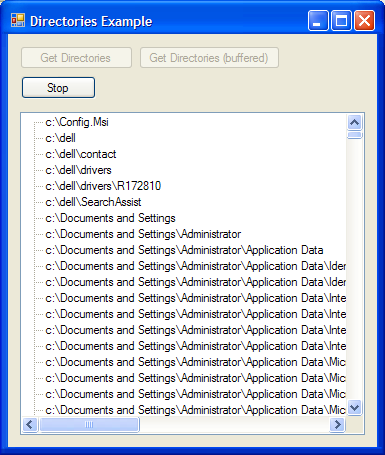Click the Stop button
This screenshot has height=455, width=385.
coord(58,88)
